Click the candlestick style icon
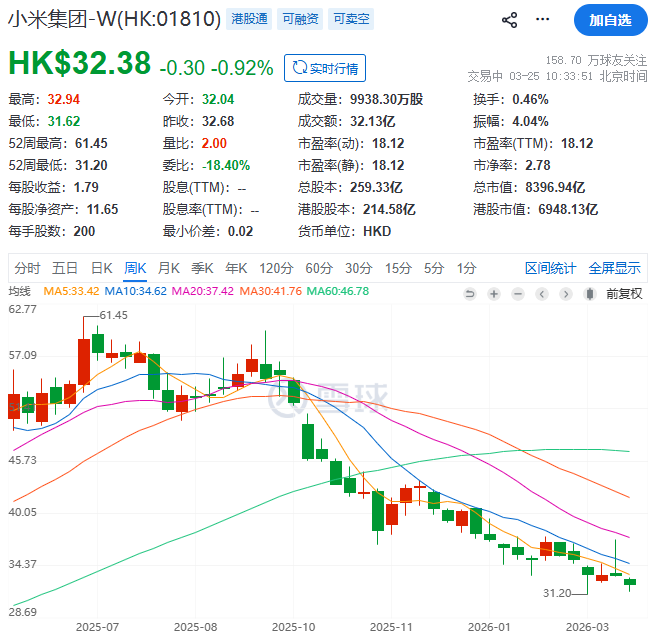This screenshot has width=653, height=636. (591, 293)
